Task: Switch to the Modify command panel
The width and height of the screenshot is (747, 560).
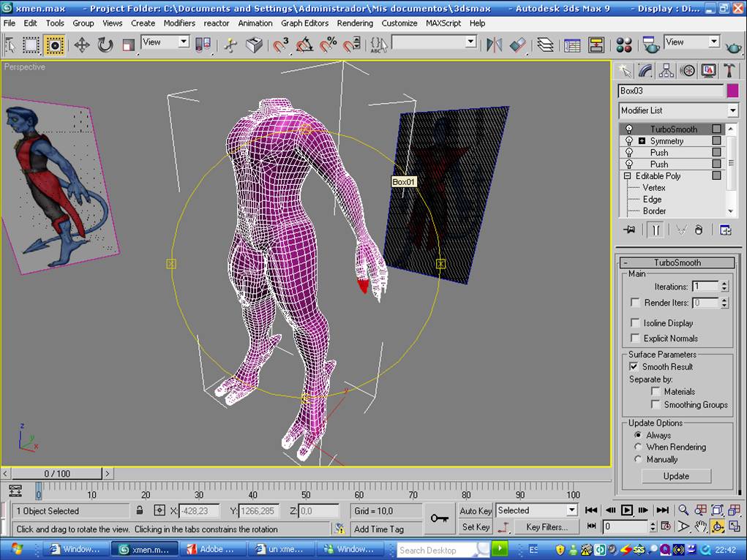Action: pyautogui.click(x=645, y=71)
